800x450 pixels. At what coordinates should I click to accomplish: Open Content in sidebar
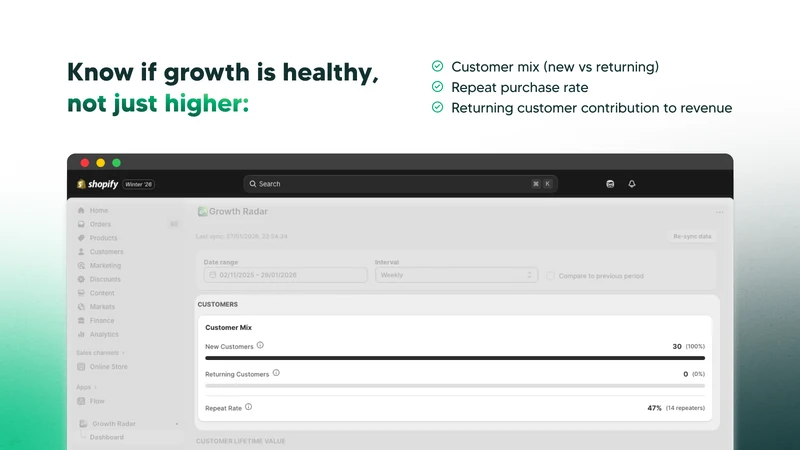pos(102,293)
